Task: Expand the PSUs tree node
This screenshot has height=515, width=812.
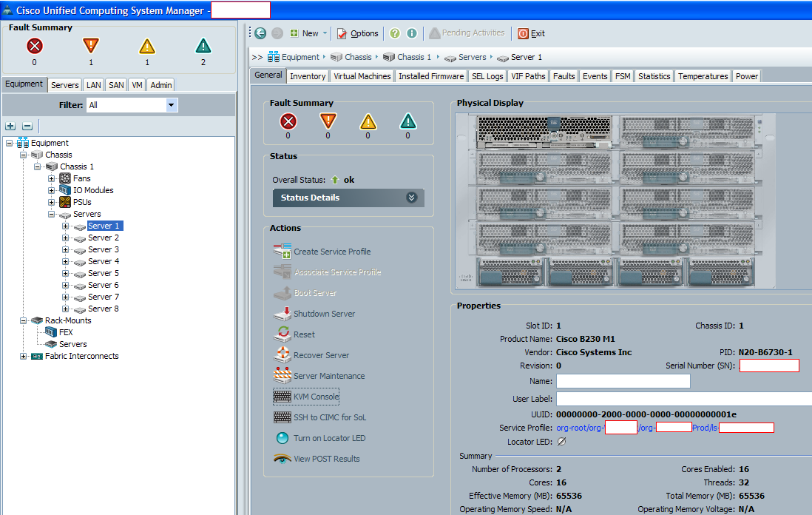Action: coord(52,202)
